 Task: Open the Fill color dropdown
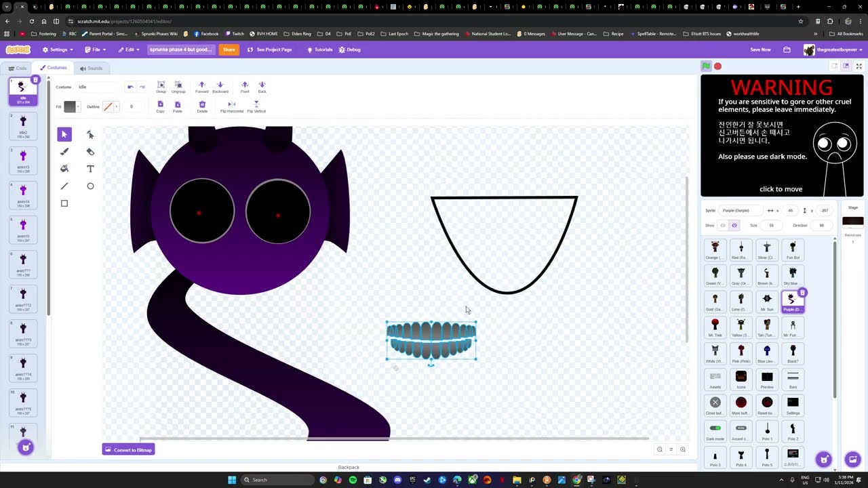(x=78, y=106)
